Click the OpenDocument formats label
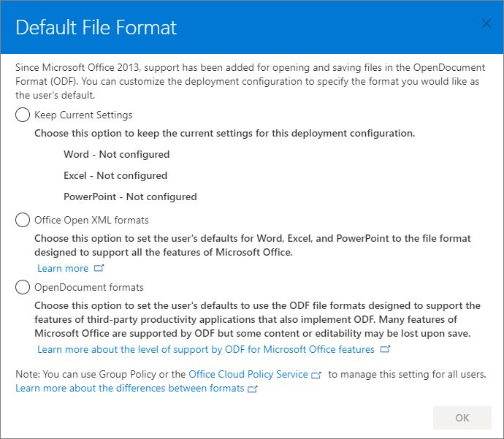Image resolution: width=504 pixels, height=439 pixels. pos(89,287)
